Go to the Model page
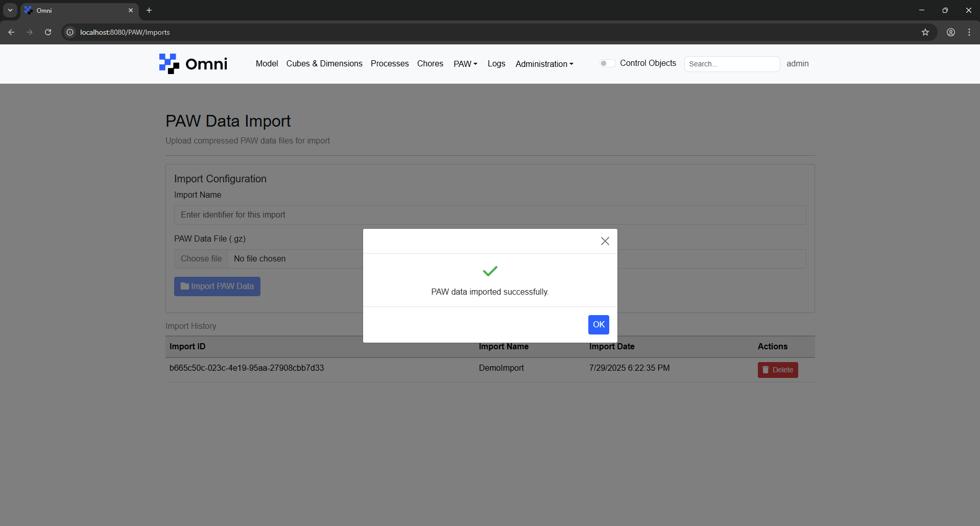Image resolution: width=980 pixels, height=526 pixels. 267,64
